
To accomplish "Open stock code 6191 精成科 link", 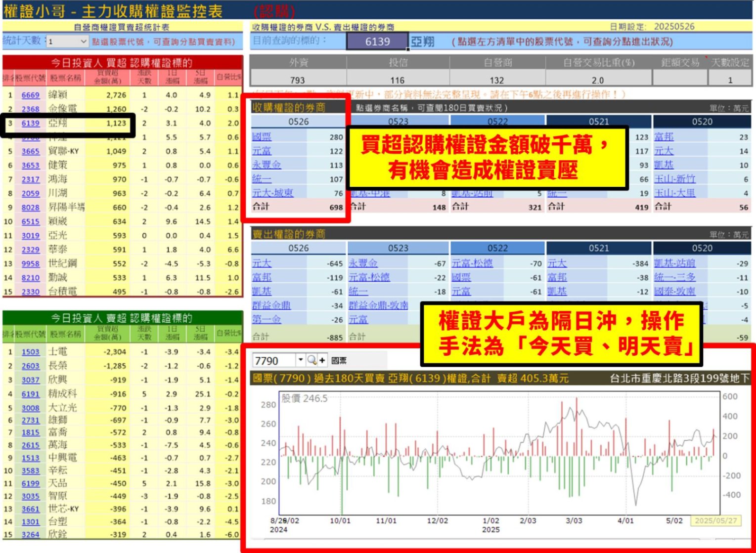I will click(x=30, y=394).
